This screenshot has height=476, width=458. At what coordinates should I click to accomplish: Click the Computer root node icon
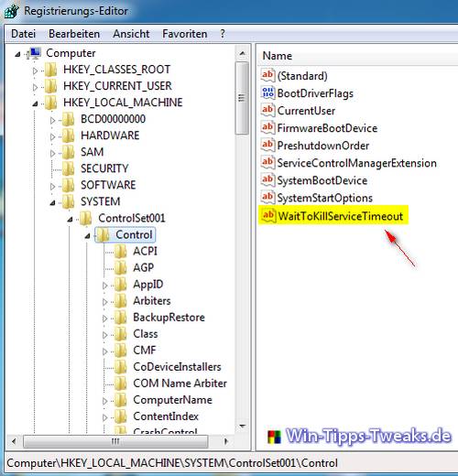[34, 53]
